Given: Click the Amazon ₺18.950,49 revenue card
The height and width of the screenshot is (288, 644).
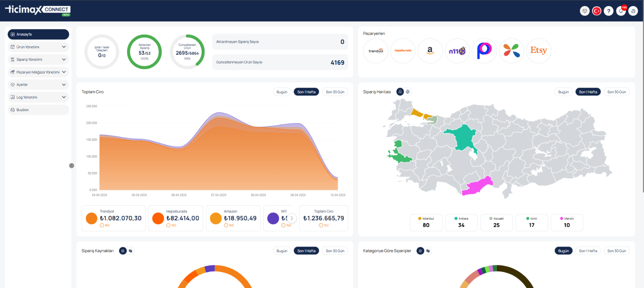Looking at the screenshot, I should 233,218.
